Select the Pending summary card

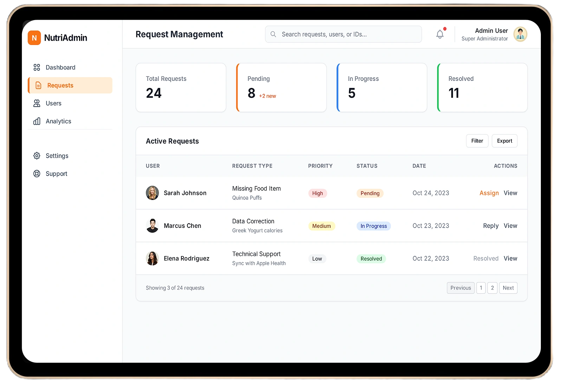point(281,88)
